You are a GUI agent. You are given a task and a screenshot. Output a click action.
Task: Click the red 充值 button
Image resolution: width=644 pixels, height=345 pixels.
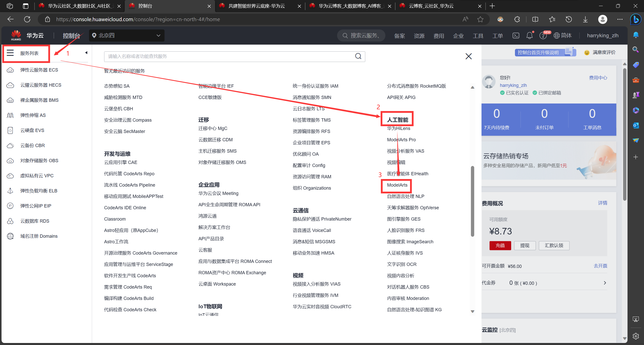[500, 245]
